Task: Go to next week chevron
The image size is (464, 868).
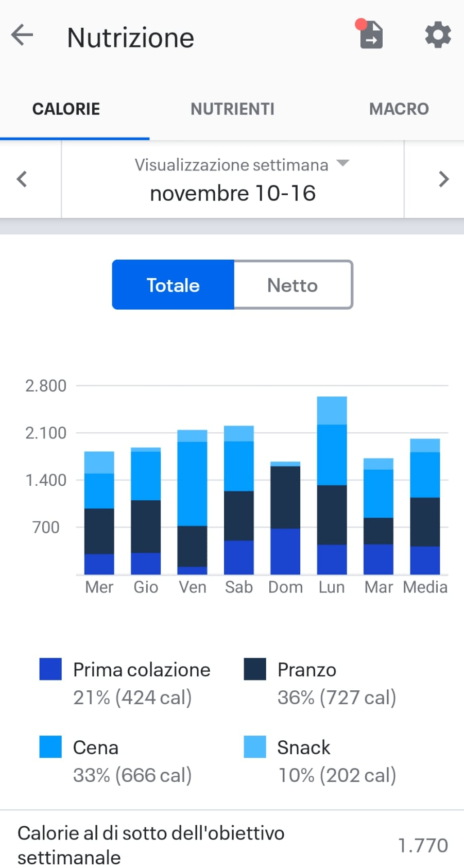Action: click(443, 179)
